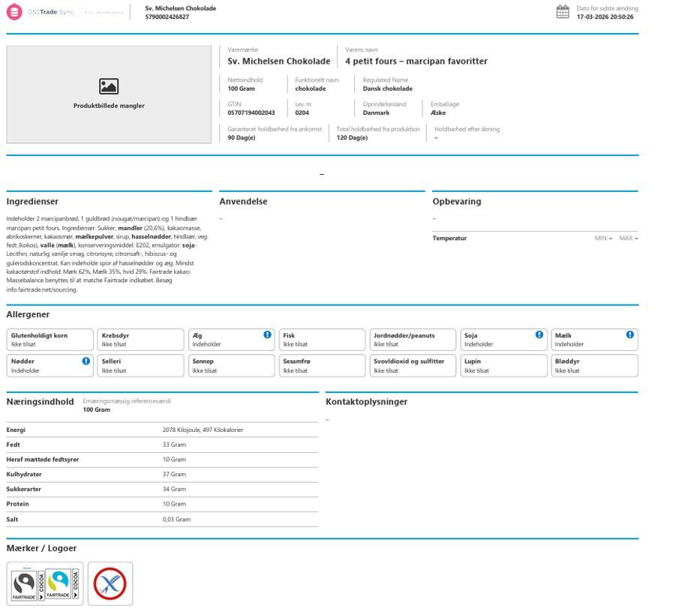Select the Krebsdyr allergen card

click(140, 340)
